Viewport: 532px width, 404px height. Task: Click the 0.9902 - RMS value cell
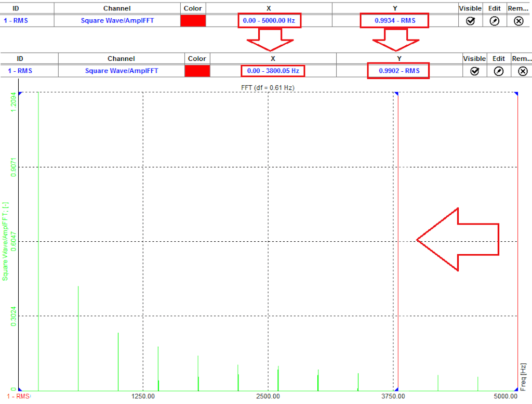click(x=398, y=71)
